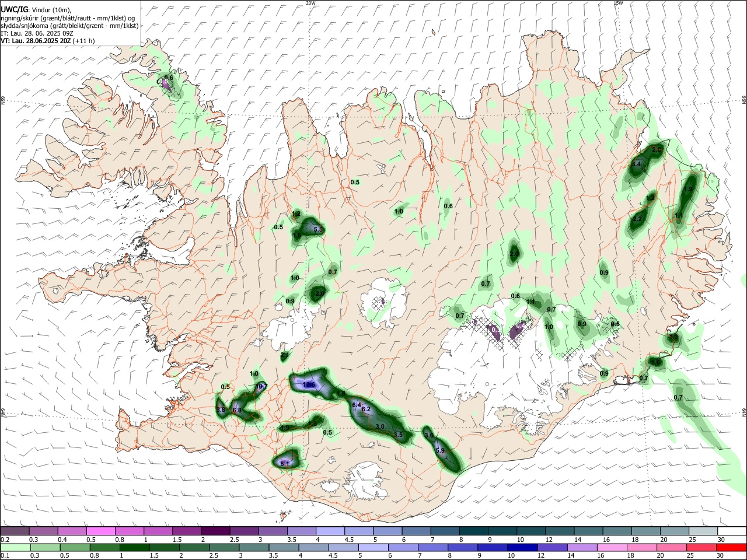Click the 15W longitude label at the top
The width and height of the screenshot is (747, 560).
[618, 3]
